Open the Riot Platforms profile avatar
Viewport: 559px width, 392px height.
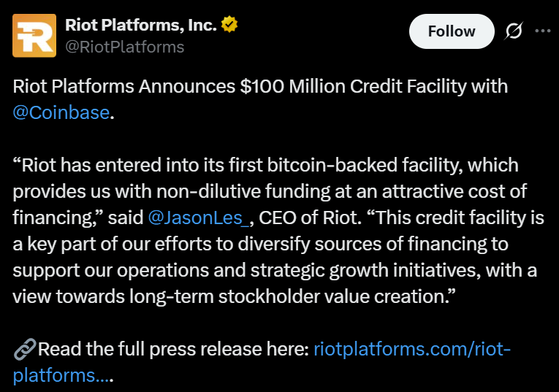(x=34, y=35)
